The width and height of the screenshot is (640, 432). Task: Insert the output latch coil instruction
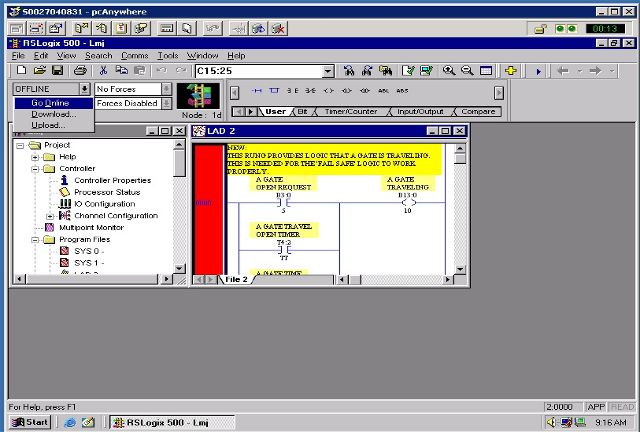point(347,91)
